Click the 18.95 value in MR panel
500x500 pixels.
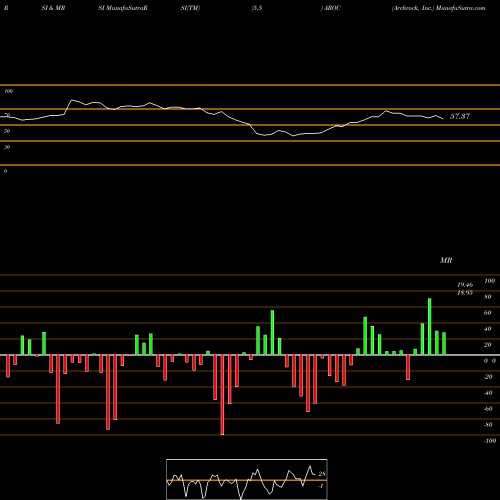click(x=465, y=293)
